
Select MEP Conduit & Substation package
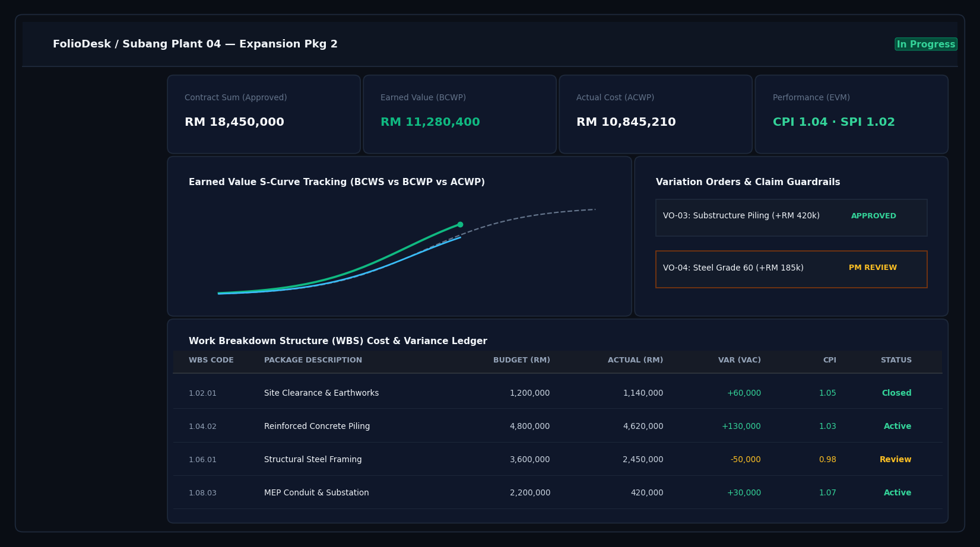click(316, 493)
